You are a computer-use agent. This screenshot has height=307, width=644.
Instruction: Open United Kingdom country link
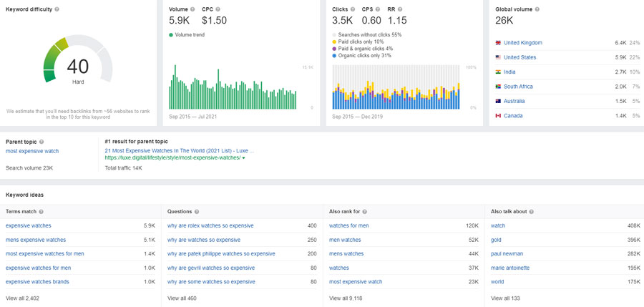point(523,43)
